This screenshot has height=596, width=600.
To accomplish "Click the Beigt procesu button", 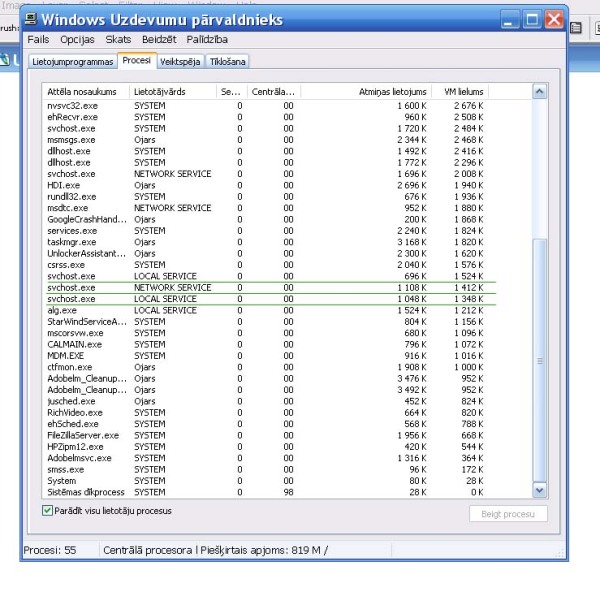I will point(508,514).
